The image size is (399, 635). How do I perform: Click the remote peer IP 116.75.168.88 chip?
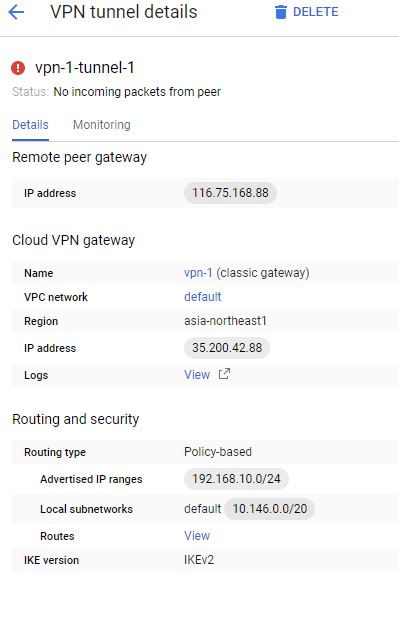pyautogui.click(x=230, y=193)
